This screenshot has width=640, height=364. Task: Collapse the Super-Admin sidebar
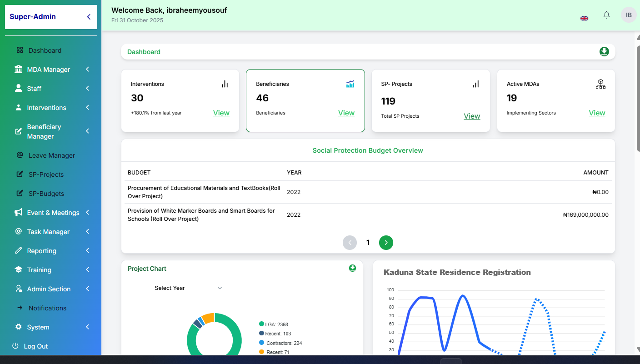pos(89,17)
